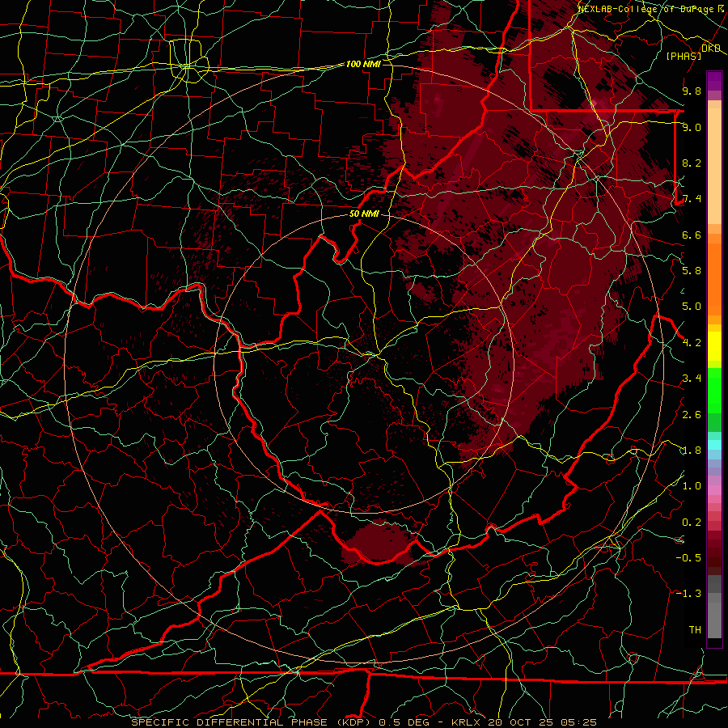Click the 2.6 scale value
728x728 pixels.
click(x=692, y=415)
